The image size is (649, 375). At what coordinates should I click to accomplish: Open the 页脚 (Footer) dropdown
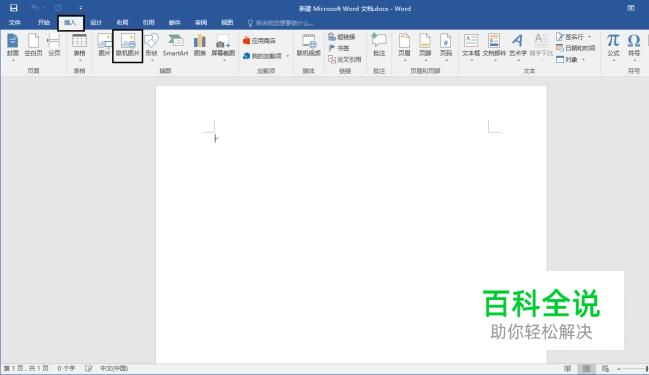point(425,47)
